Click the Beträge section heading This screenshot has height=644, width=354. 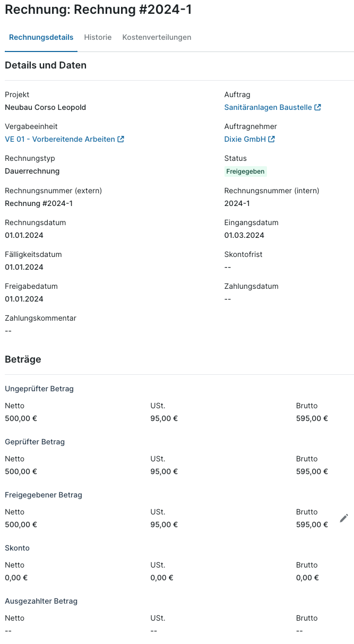coord(23,359)
